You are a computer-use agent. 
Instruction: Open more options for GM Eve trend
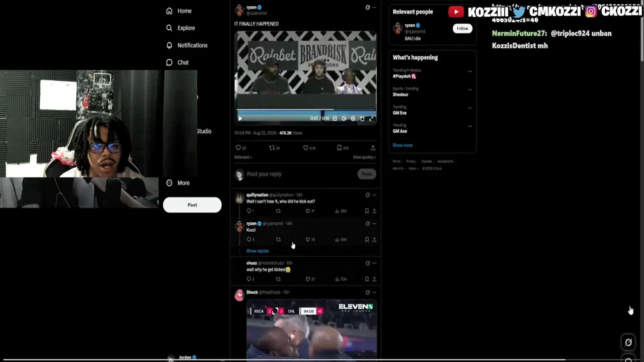pyautogui.click(x=470, y=108)
